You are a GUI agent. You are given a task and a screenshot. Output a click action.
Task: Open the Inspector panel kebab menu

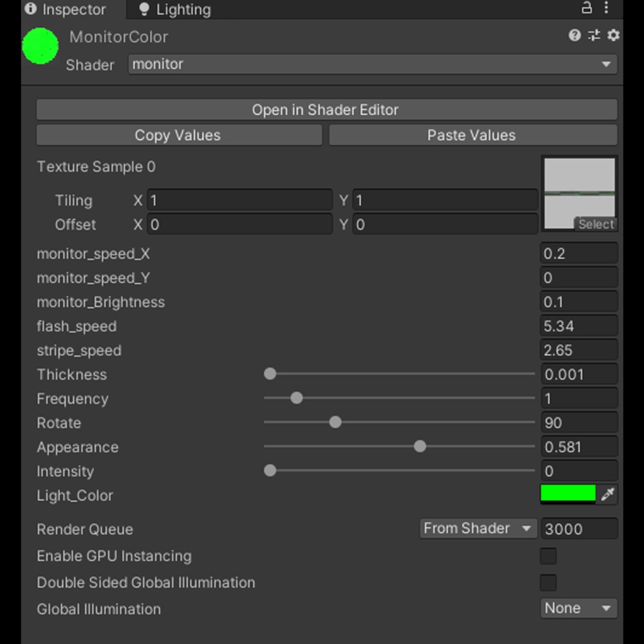(606, 8)
